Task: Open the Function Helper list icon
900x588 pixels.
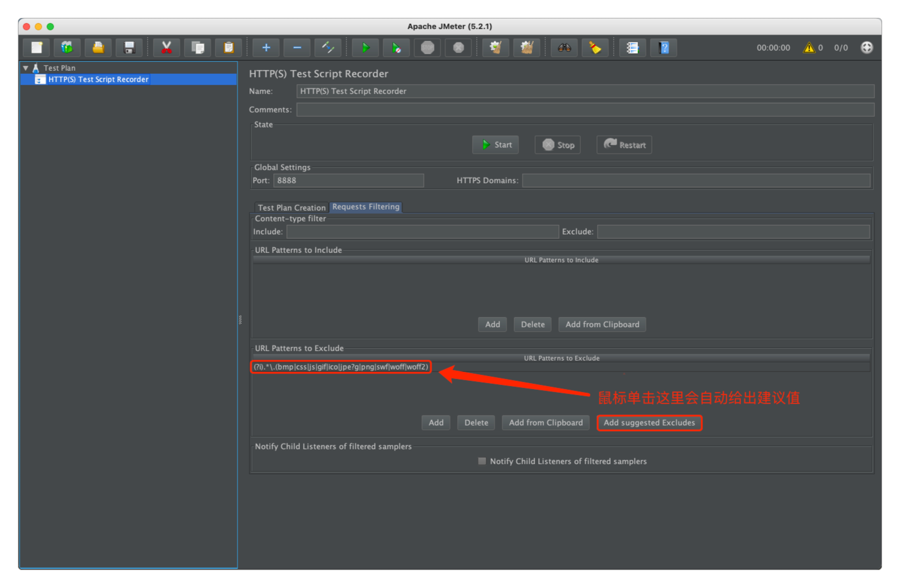Action: [x=633, y=48]
